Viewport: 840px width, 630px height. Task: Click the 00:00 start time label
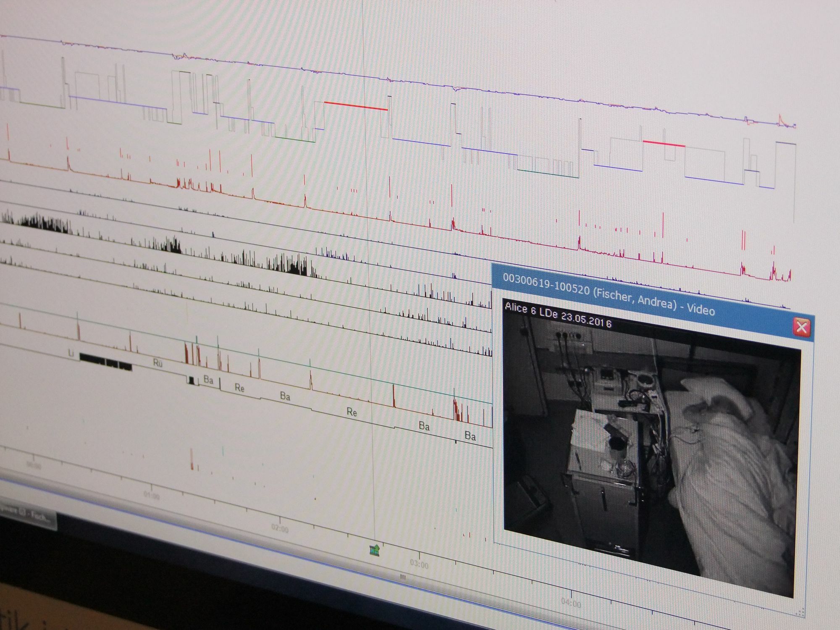tap(34, 465)
